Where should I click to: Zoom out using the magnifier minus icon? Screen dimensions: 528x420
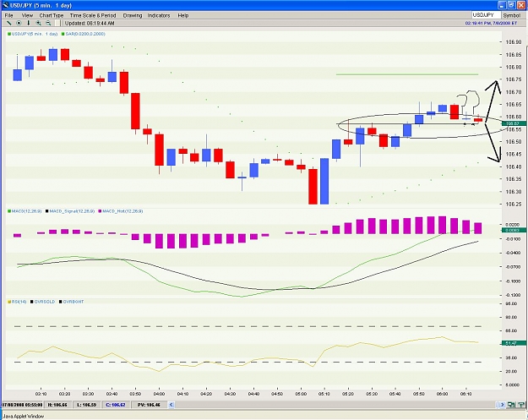[48, 24]
